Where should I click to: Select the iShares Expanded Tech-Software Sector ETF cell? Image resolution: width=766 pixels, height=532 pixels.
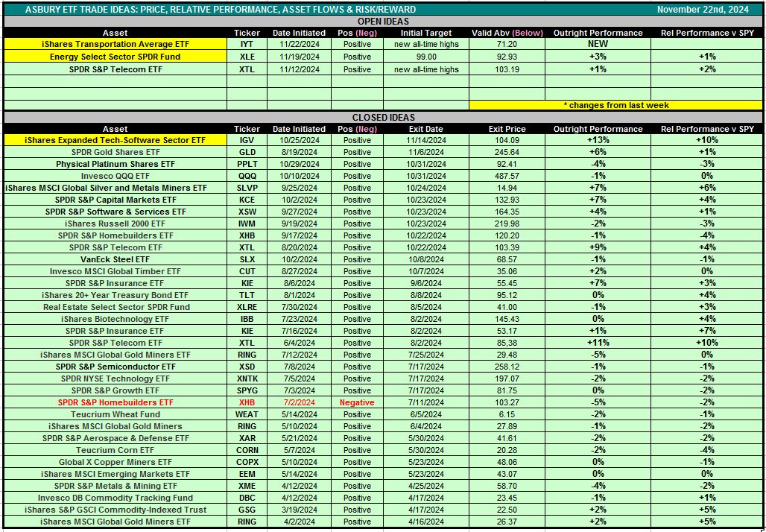(x=115, y=140)
